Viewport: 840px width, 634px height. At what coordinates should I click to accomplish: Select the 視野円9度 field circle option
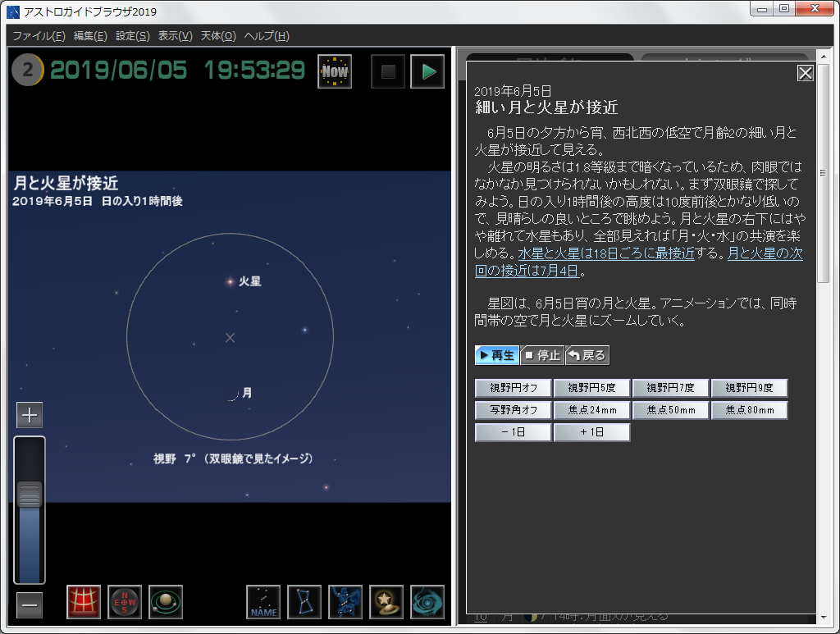tap(750, 388)
